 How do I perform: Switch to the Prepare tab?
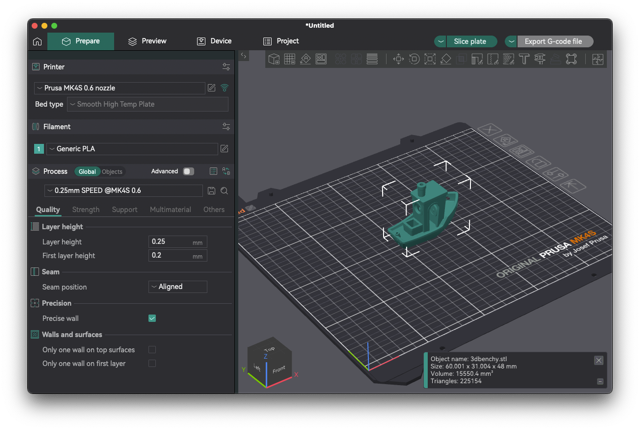pos(81,41)
